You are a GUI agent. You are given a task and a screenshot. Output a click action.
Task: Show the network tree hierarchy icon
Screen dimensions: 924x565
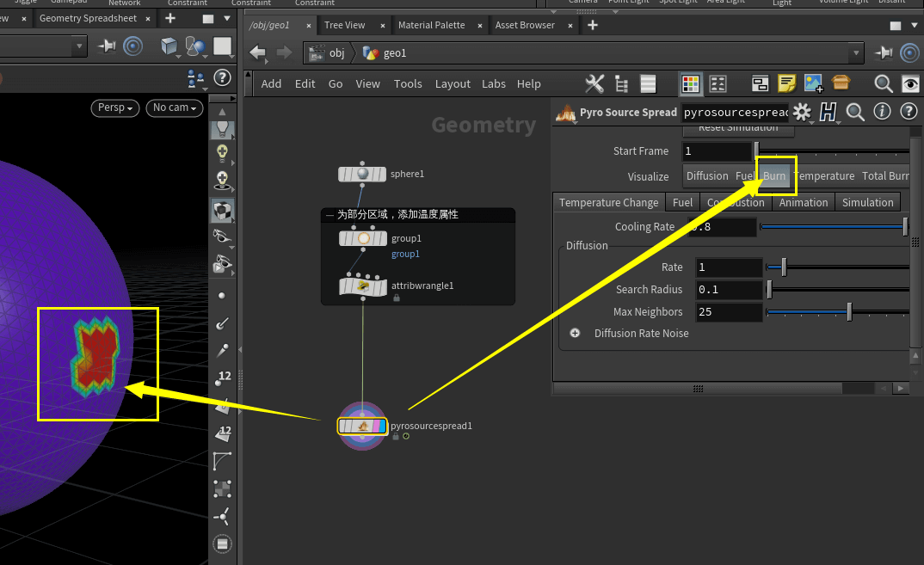tap(621, 83)
